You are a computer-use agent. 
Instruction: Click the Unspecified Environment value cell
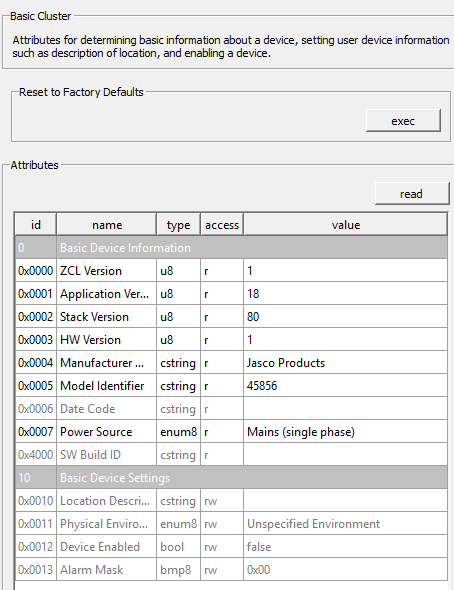click(x=345, y=524)
